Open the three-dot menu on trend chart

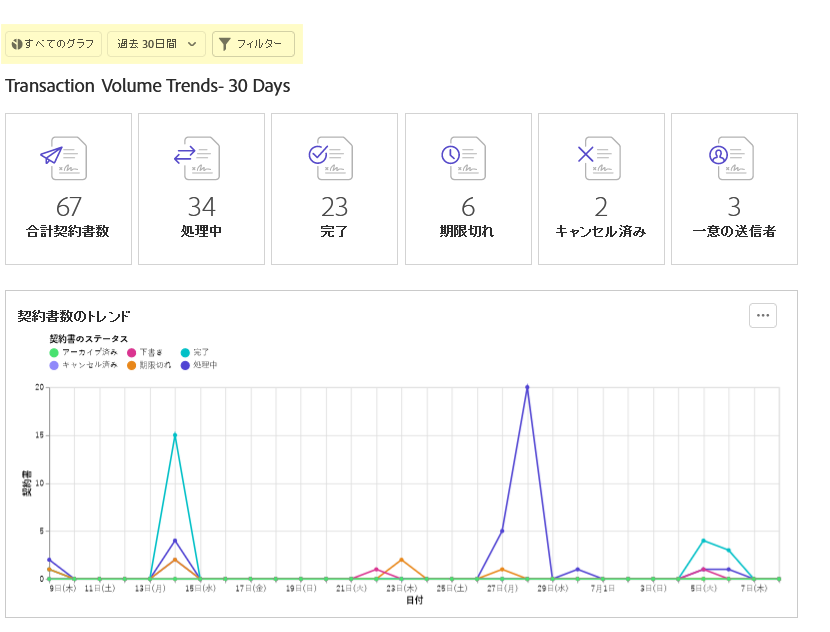[763, 315]
